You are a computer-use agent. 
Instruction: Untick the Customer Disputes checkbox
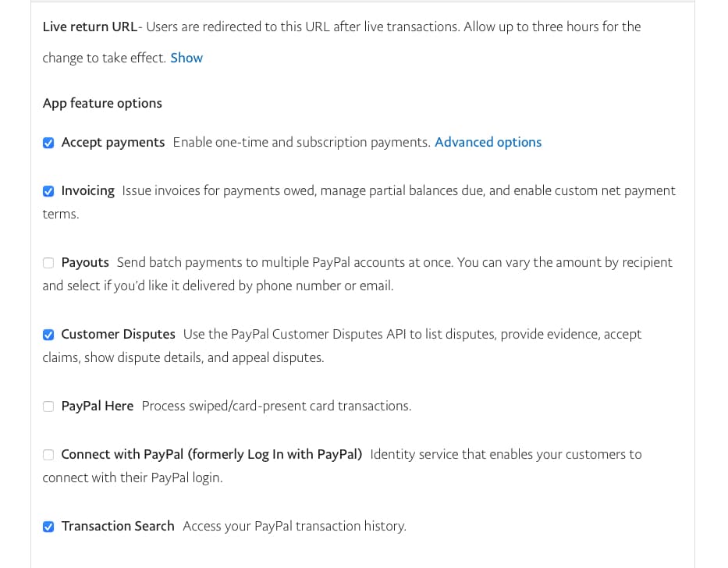48,335
